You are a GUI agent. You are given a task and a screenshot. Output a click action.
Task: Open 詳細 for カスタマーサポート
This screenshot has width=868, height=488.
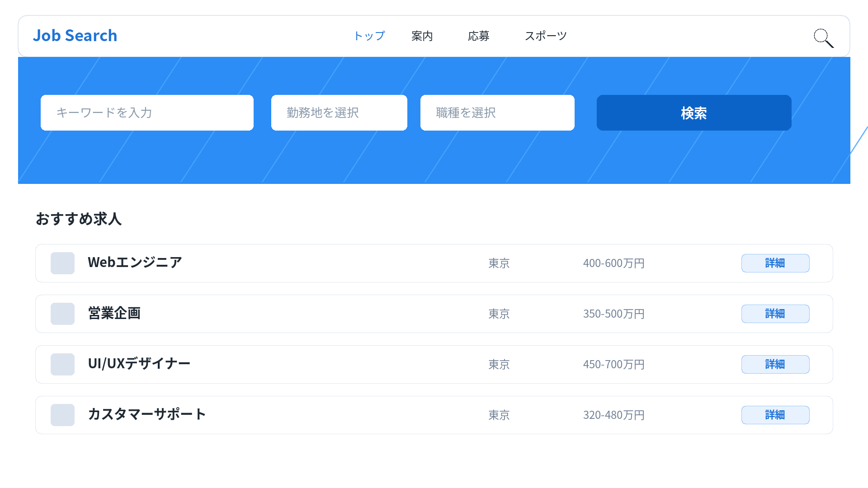775,415
